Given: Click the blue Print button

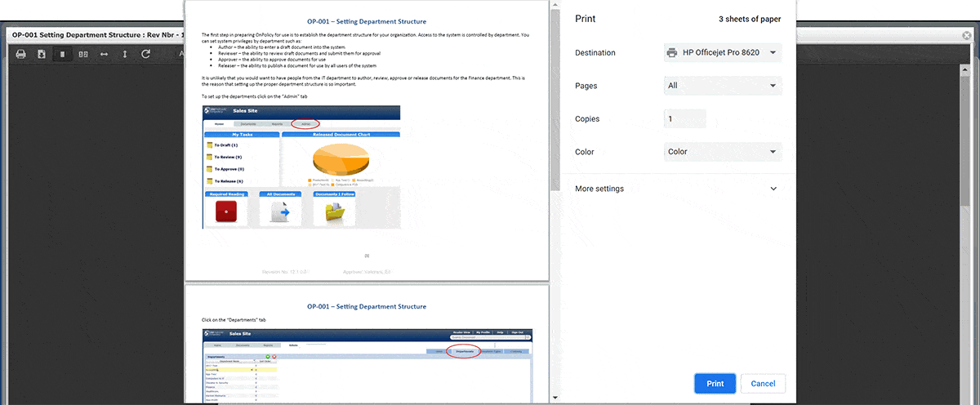Looking at the screenshot, I should [x=715, y=383].
